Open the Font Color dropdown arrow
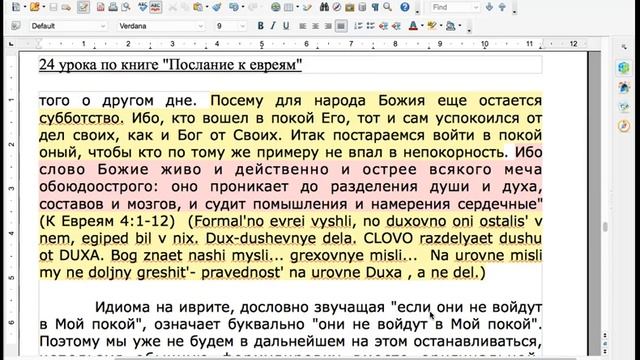 click(x=422, y=26)
